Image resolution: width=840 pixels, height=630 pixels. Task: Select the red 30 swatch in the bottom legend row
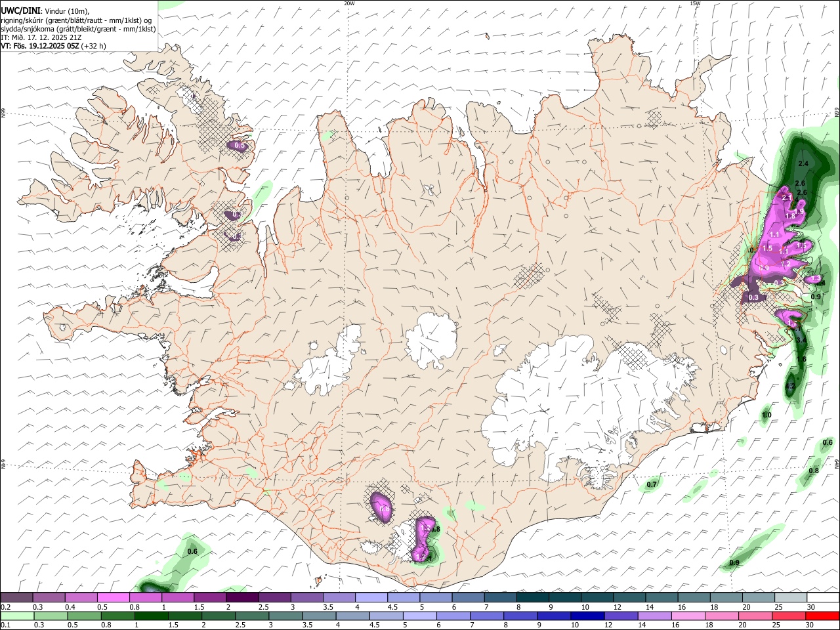[x=822, y=616]
